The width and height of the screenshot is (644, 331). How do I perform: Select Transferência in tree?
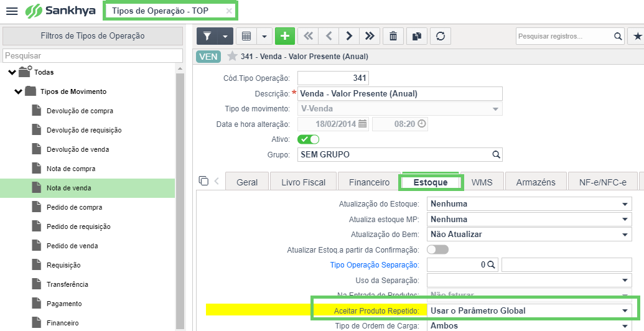click(x=67, y=284)
